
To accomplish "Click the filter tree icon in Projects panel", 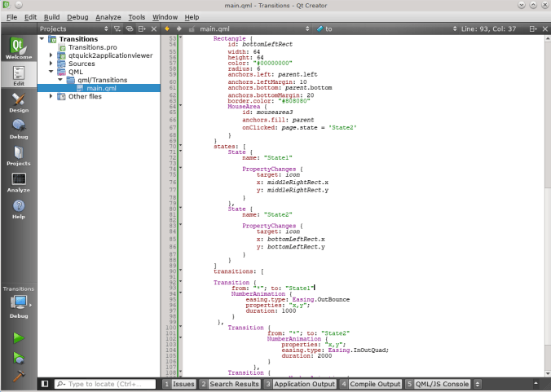I will 117,29.
